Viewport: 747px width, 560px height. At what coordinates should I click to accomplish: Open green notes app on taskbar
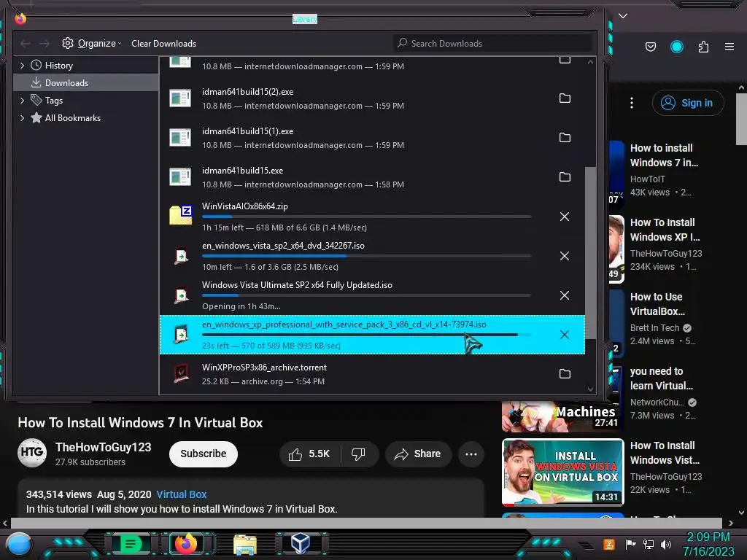click(130, 544)
